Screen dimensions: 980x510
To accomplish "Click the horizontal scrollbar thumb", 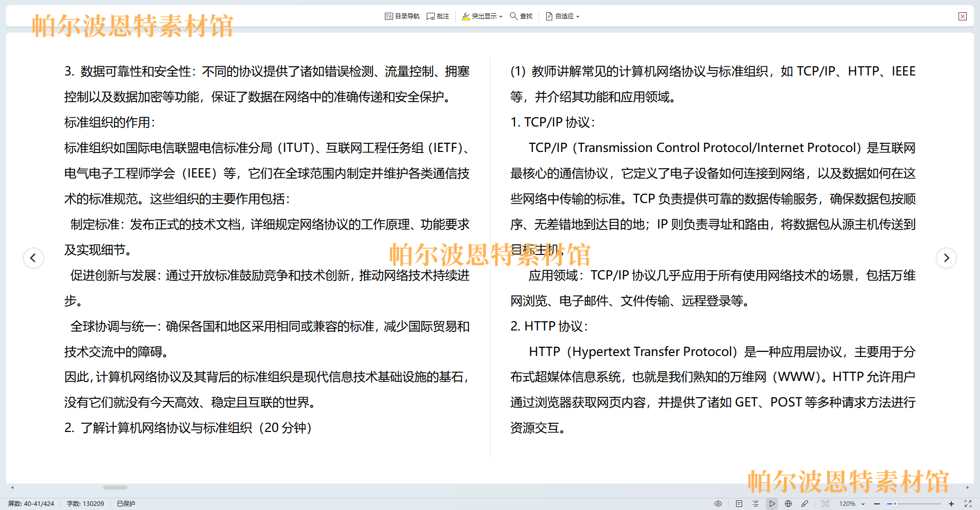I will pyautogui.click(x=115, y=488).
